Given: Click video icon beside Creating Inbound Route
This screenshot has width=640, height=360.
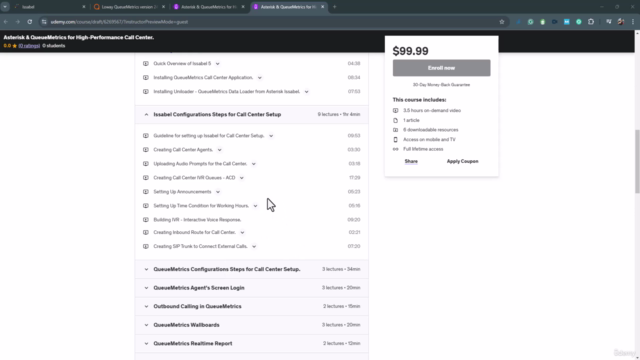Looking at the screenshot, I should [x=146, y=232].
